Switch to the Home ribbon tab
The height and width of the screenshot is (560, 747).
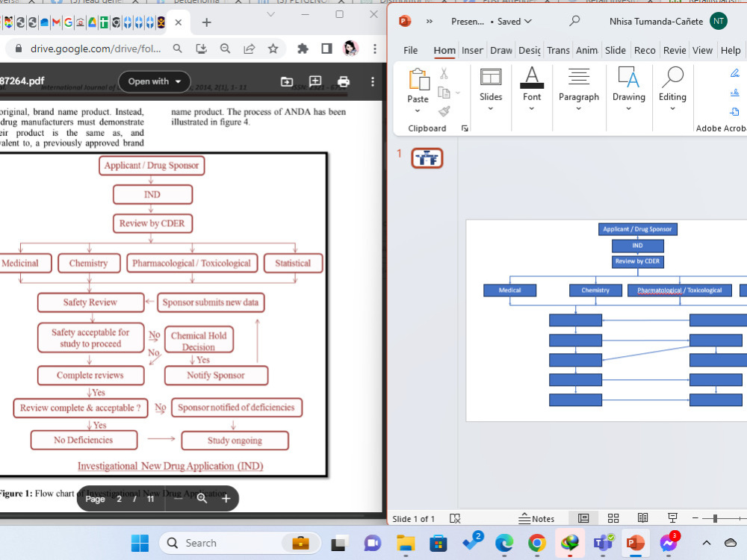(x=444, y=51)
